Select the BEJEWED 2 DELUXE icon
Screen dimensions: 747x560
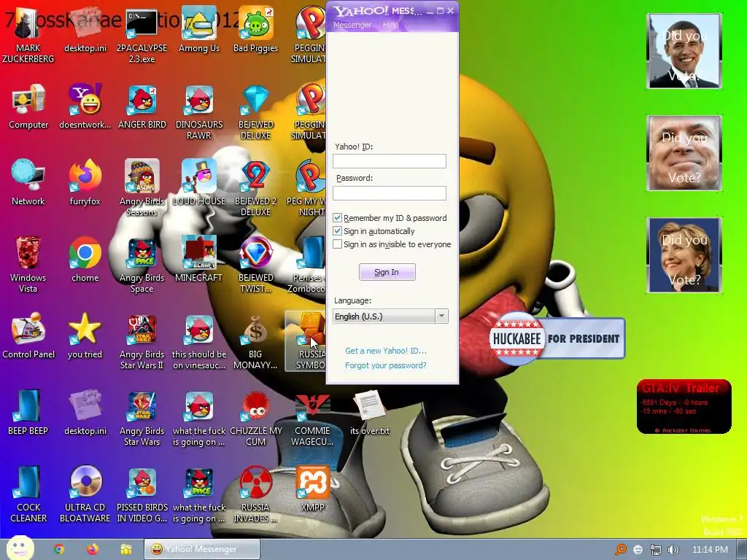coord(255,189)
